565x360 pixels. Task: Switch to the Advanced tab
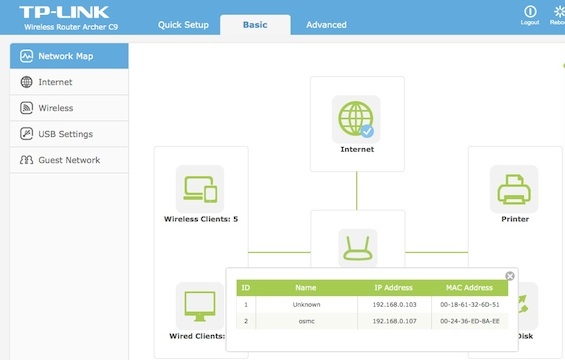coord(326,25)
